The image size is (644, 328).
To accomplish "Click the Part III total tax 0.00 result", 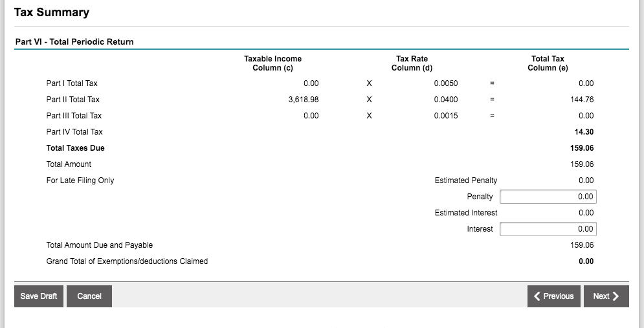I will [586, 116].
